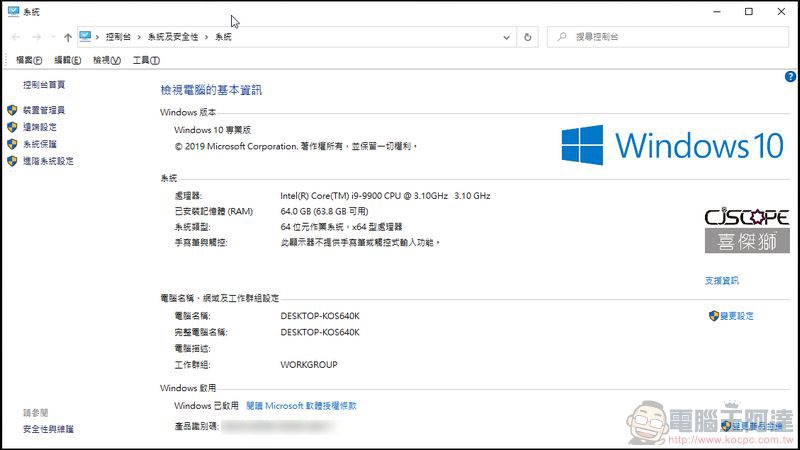Open the 檔案(F) menu
Screen dimensions: 800x450
[x=29, y=60]
